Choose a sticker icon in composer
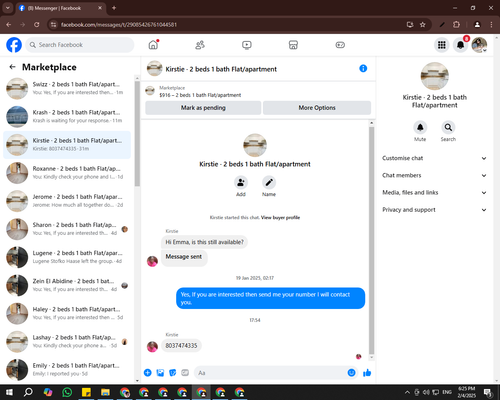500x400 pixels. [173, 373]
